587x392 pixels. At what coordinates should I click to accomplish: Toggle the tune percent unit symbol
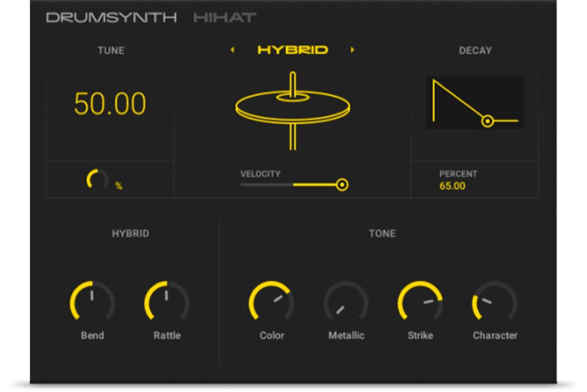point(119,186)
